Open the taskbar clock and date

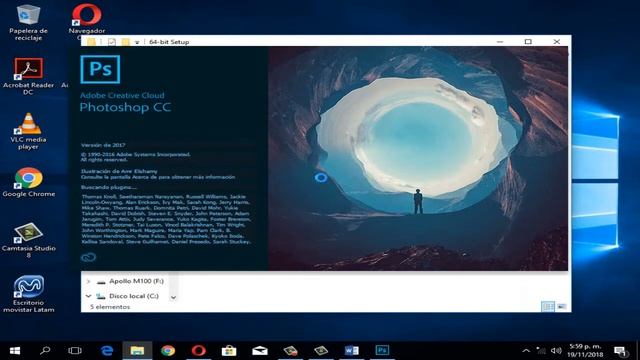[x=585, y=351]
